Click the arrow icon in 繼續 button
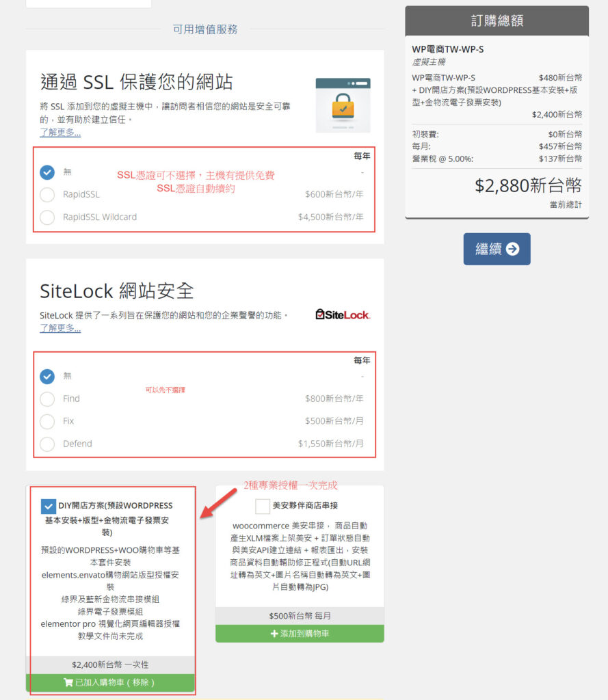Image resolution: width=608 pixels, height=700 pixels. [x=512, y=250]
